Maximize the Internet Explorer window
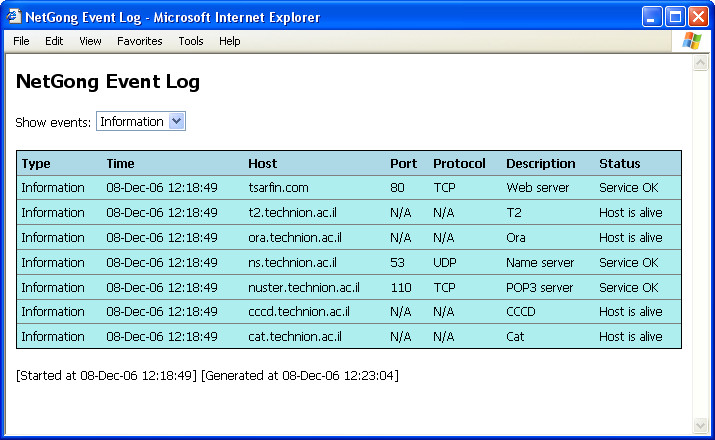This screenshot has width=715, height=440. pos(675,17)
